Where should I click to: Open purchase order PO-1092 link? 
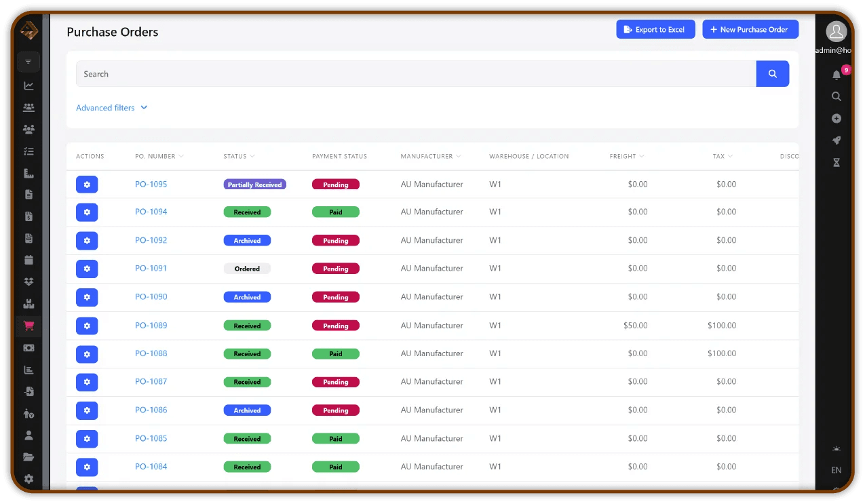[151, 240]
